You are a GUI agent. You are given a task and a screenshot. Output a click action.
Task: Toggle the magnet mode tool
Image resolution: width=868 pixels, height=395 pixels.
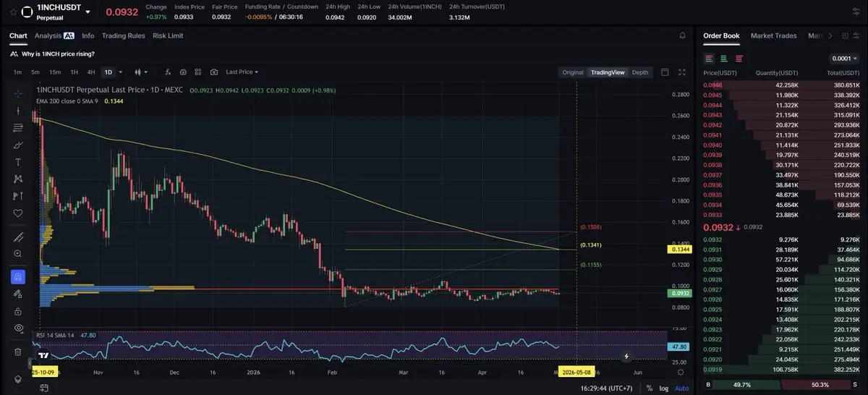pyautogui.click(x=18, y=276)
